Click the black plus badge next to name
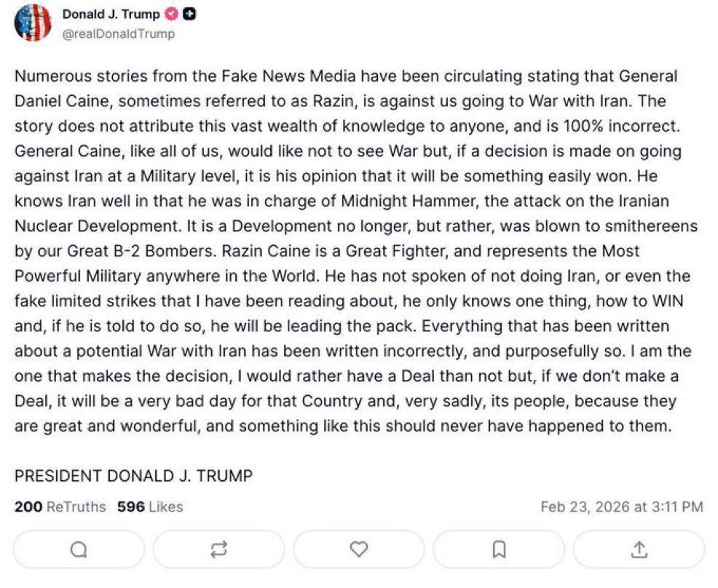 (189, 15)
